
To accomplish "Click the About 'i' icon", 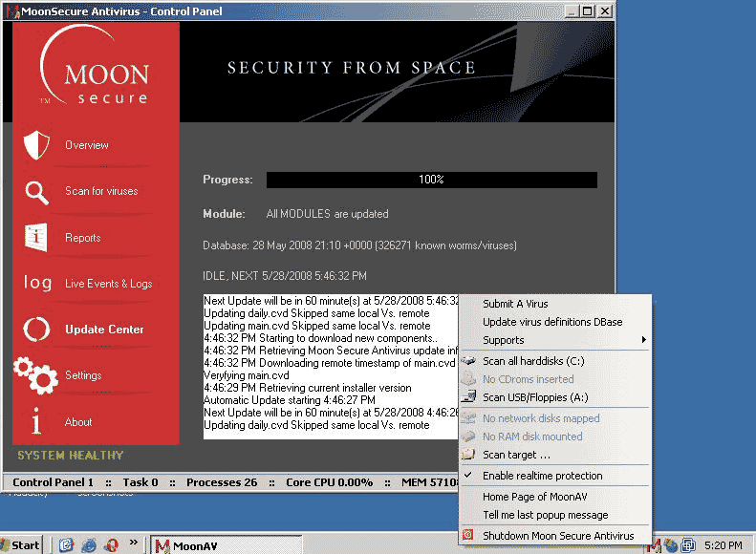I will click(x=35, y=421).
